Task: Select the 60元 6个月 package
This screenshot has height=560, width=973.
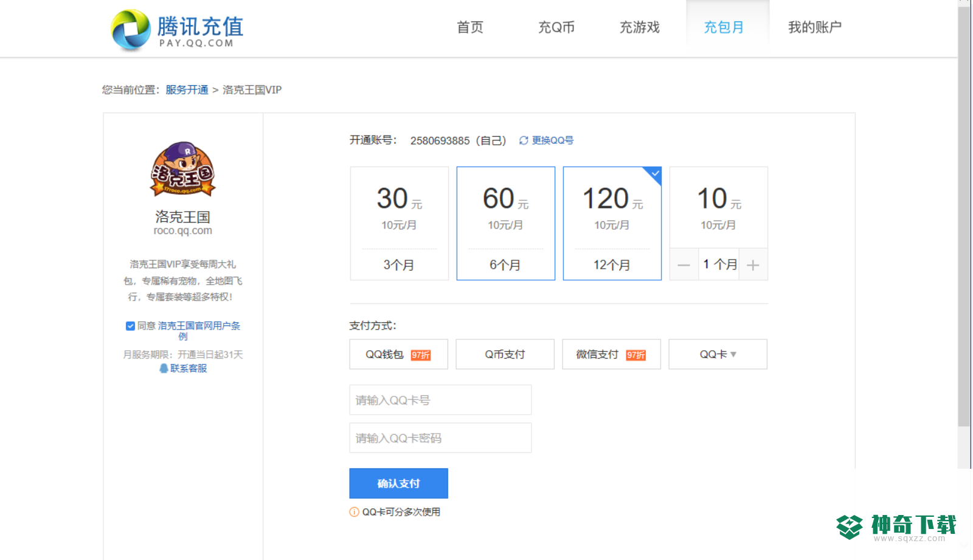Action: 506,223
